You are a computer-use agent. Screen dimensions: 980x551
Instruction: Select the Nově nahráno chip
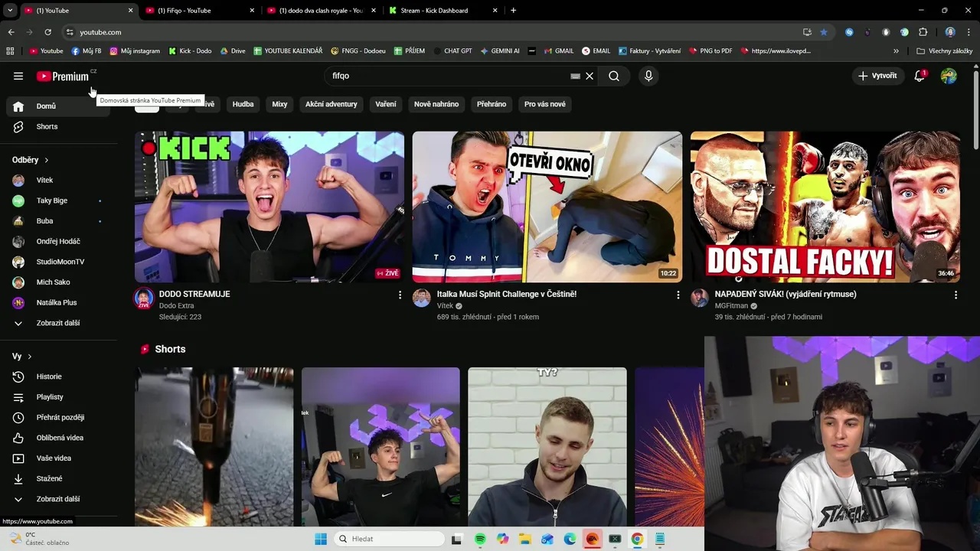436,104
